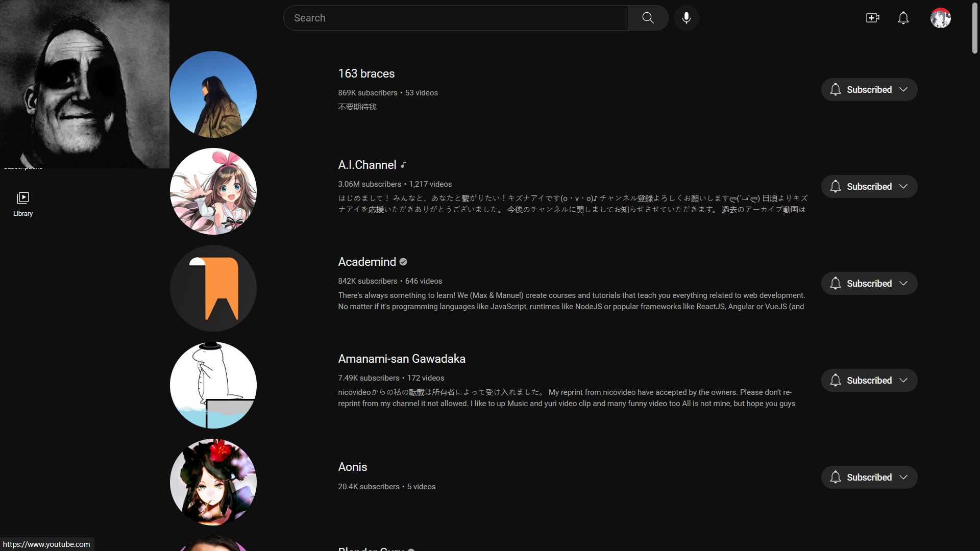The width and height of the screenshot is (980, 551).
Task: Open the account avatar menu
Action: click(940, 18)
